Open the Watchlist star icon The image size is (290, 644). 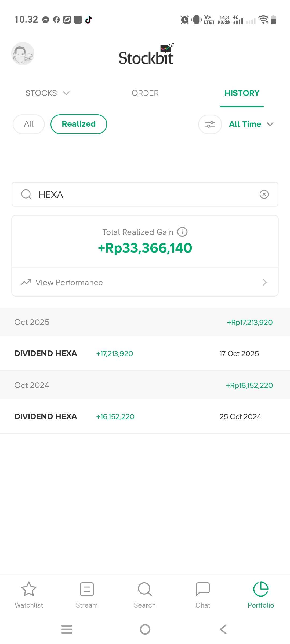(x=29, y=589)
